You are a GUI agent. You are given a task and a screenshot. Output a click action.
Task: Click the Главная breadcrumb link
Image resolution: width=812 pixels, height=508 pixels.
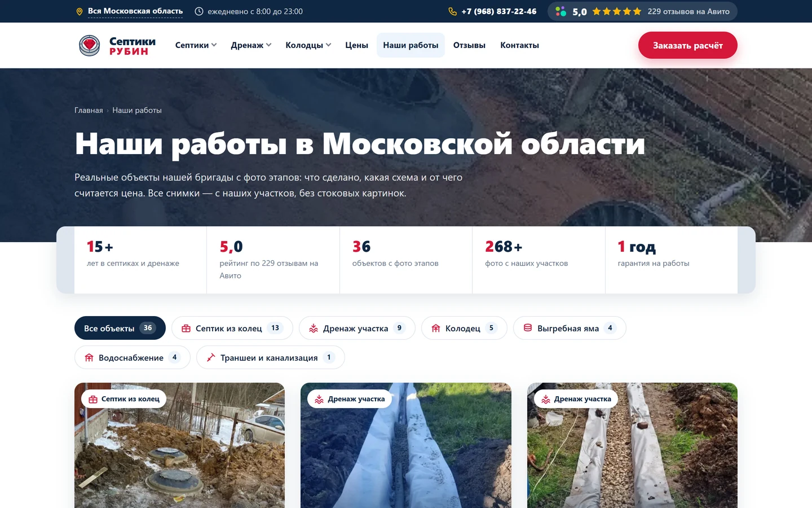tap(89, 110)
